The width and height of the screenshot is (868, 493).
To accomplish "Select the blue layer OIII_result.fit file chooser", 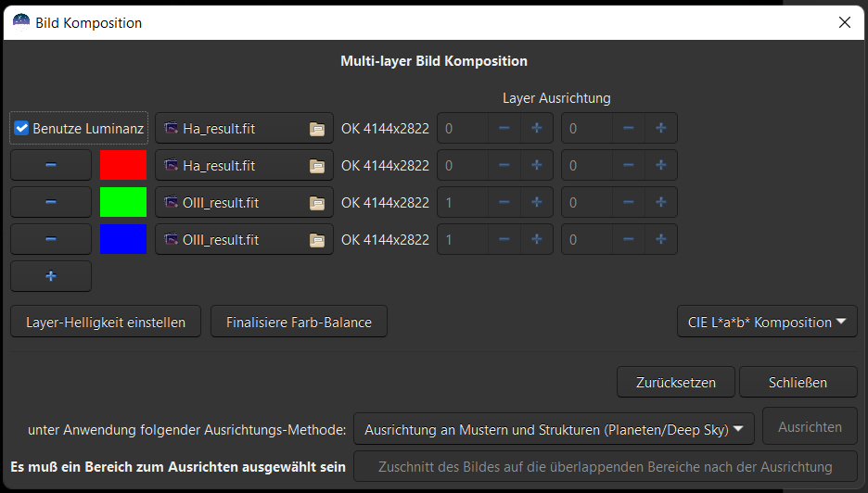I will (244, 240).
